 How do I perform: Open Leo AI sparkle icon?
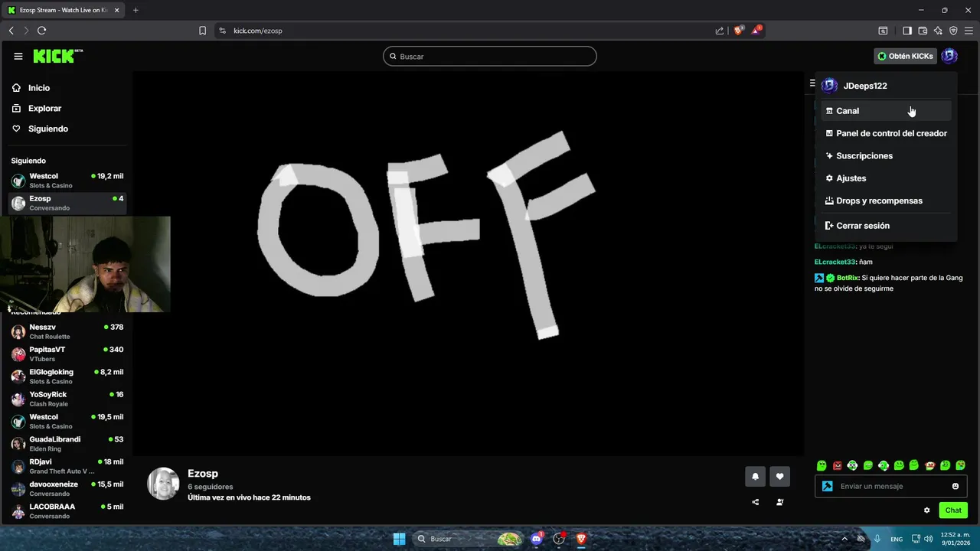coord(938,31)
